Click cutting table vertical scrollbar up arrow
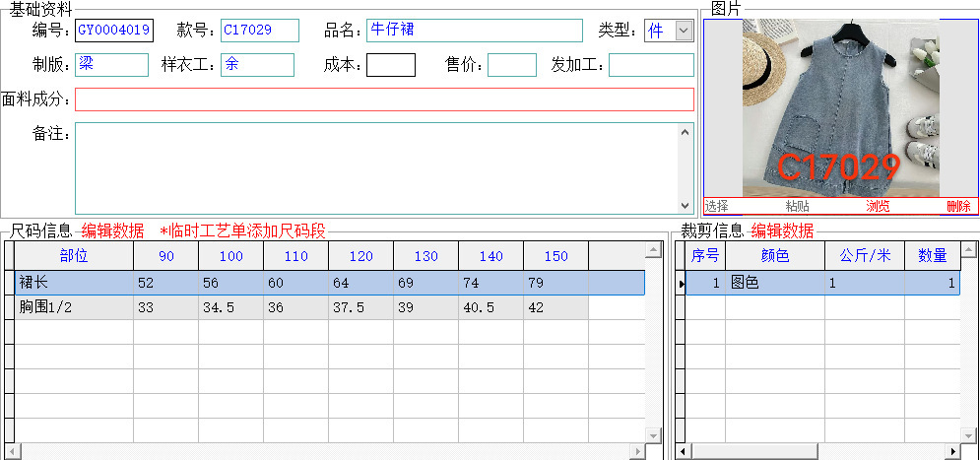This screenshot has height=460, width=980. click(x=969, y=250)
